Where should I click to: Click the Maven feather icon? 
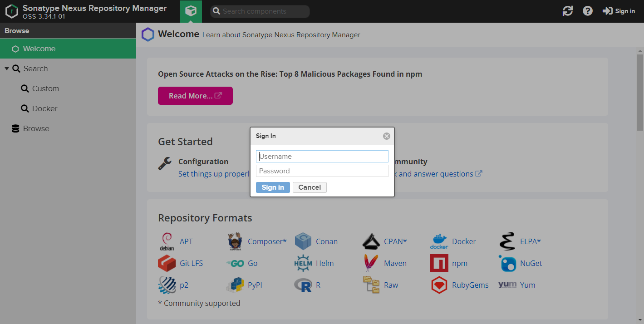tap(371, 263)
